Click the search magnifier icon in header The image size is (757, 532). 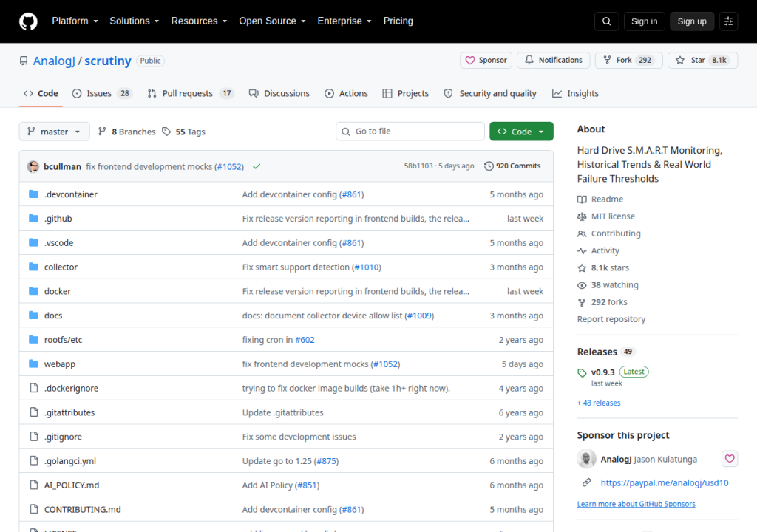point(606,21)
